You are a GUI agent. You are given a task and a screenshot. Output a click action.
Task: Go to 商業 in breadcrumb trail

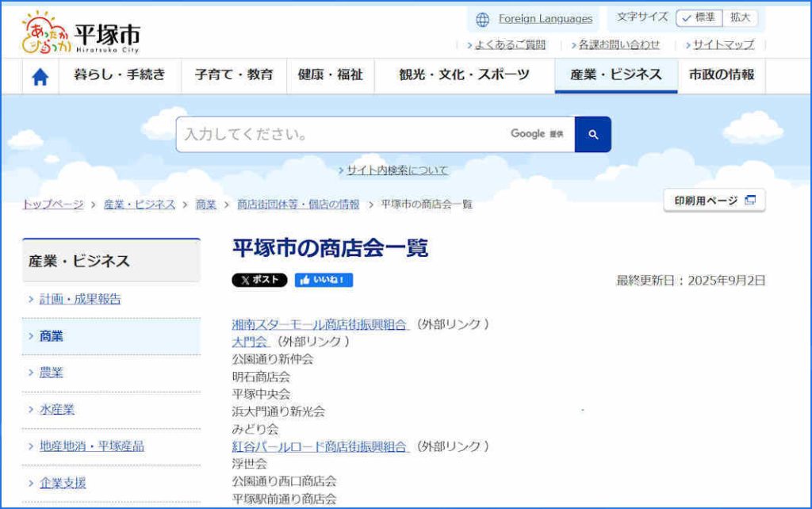click(206, 205)
